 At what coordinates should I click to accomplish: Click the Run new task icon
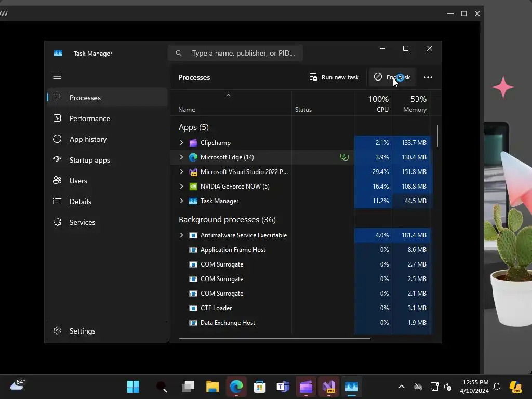coord(313,77)
